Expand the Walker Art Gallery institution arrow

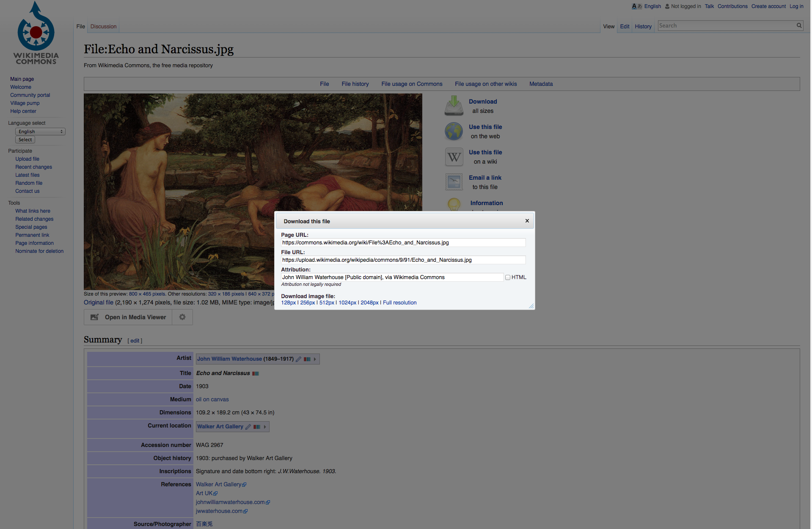[x=265, y=427]
